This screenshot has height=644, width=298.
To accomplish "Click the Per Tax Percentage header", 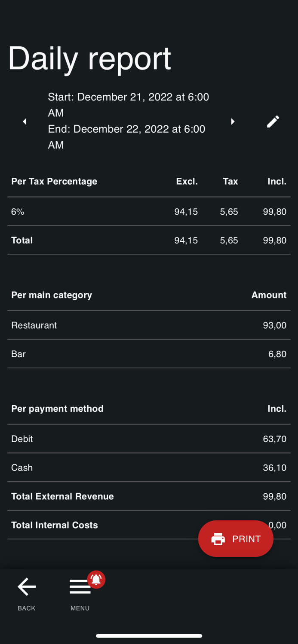I will point(54,181).
